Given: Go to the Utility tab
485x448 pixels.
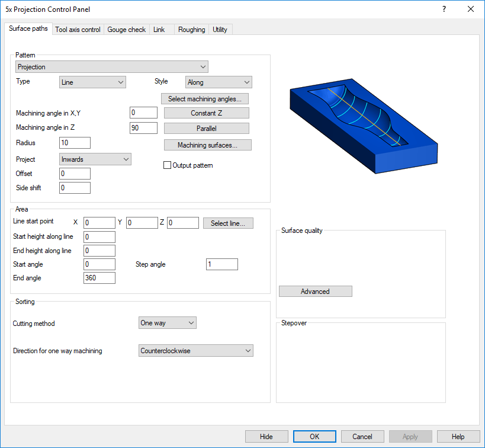Looking at the screenshot, I should point(220,30).
